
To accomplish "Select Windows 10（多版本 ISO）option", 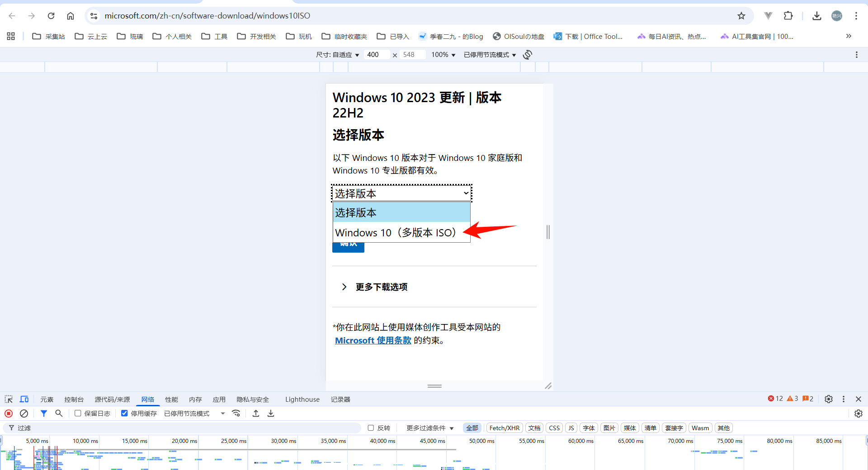I will pos(396,233).
